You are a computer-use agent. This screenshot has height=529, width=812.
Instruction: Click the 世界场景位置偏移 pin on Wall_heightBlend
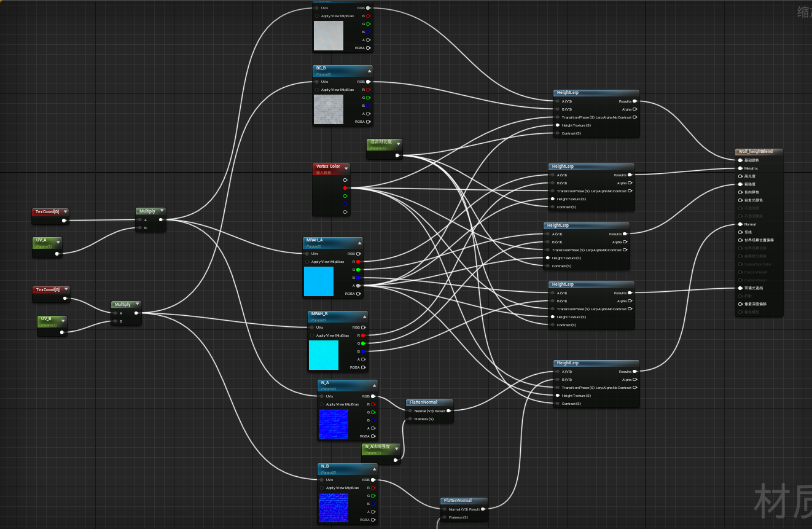click(740, 240)
